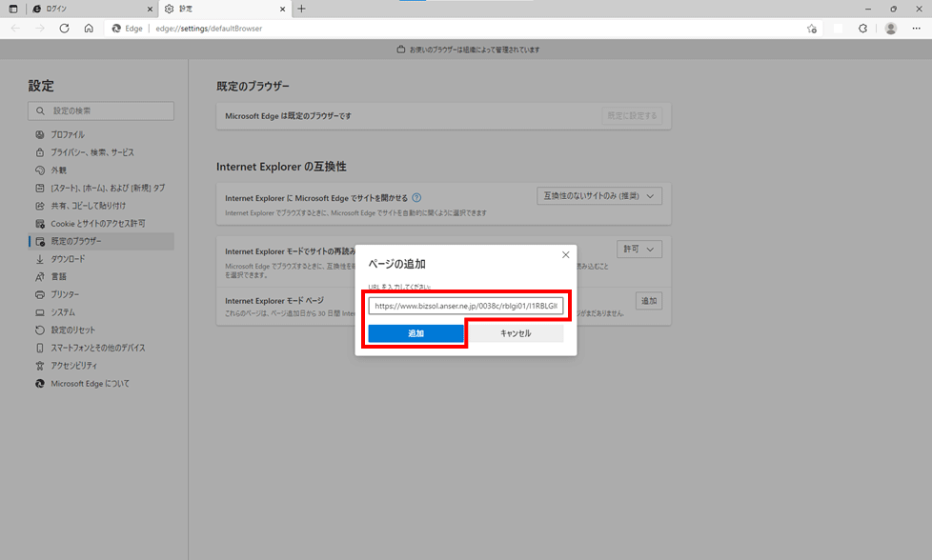The height and width of the screenshot is (560, 932).
Task: Click the language icon beside 言語
Action: (40, 277)
